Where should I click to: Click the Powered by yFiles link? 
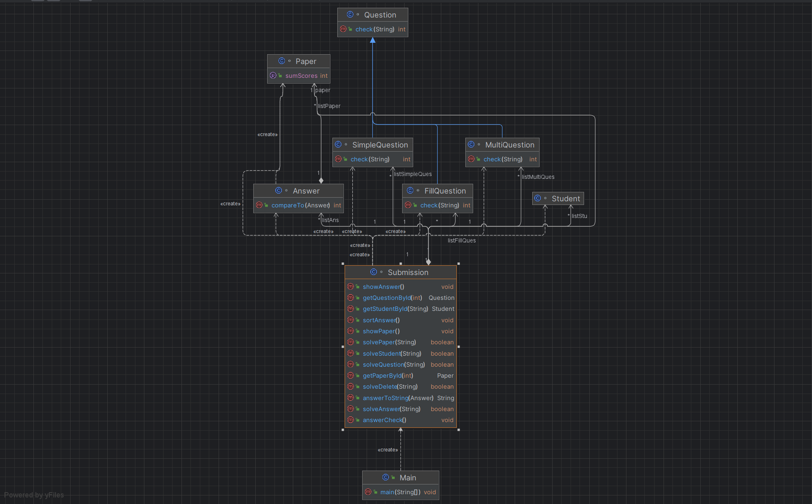point(34,495)
